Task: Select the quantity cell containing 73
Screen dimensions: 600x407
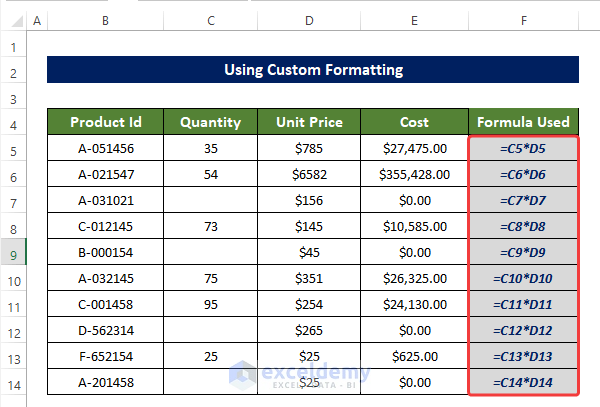Action: click(210, 227)
